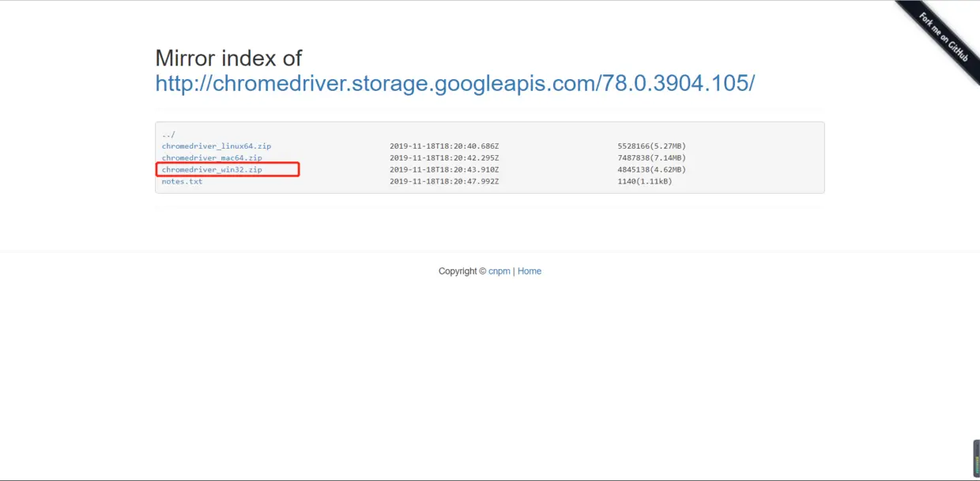Screen dimensions: 980x481
Task: Click the notes.txt timestamp ending in 47.992Z
Action: coord(444,181)
